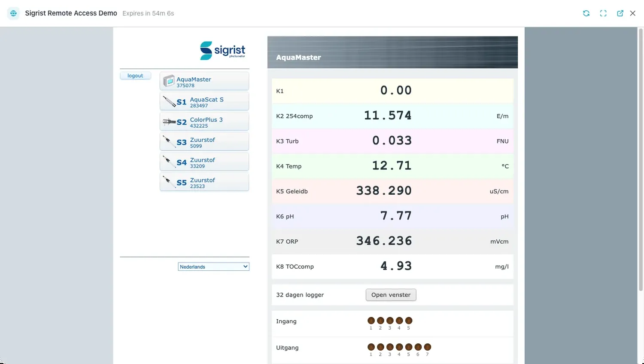Click the K5 Geleidb value 338.290
The width and height of the screenshot is (644, 364).
[384, 191]
